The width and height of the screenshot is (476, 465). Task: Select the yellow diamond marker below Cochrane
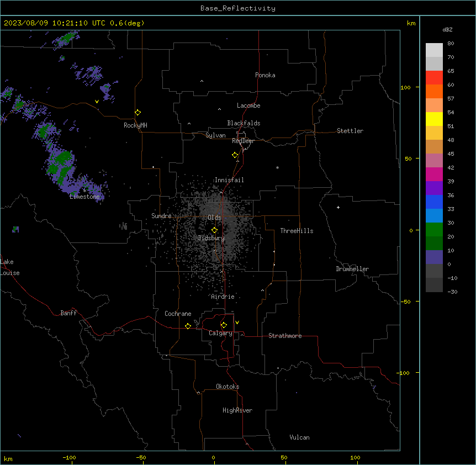click(188, 326)
